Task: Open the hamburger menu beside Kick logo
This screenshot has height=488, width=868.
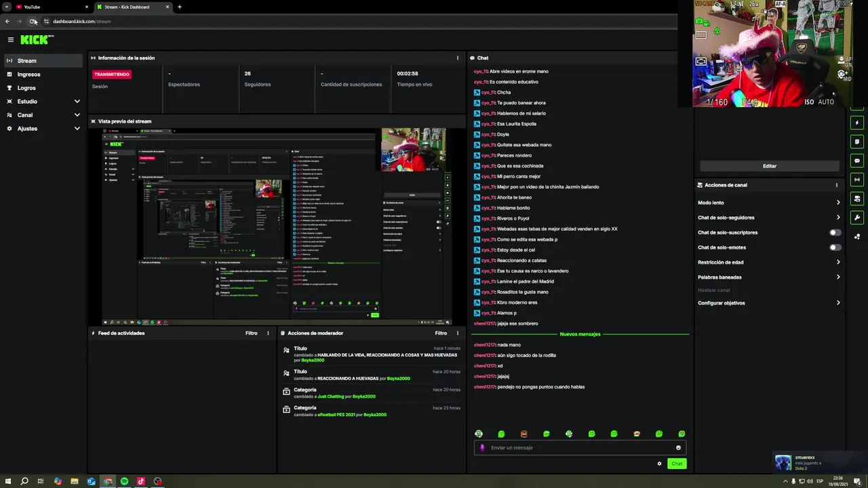Action: [x=10, y=40]
